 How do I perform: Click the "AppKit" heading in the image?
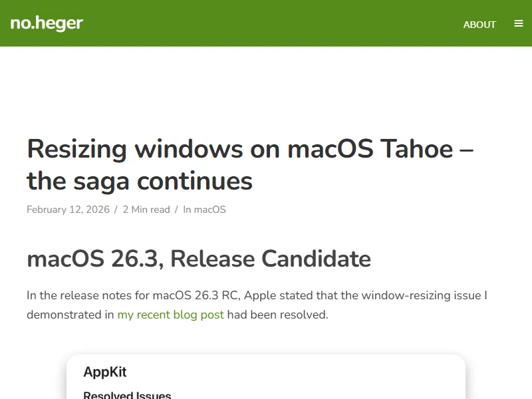point(105,372)
